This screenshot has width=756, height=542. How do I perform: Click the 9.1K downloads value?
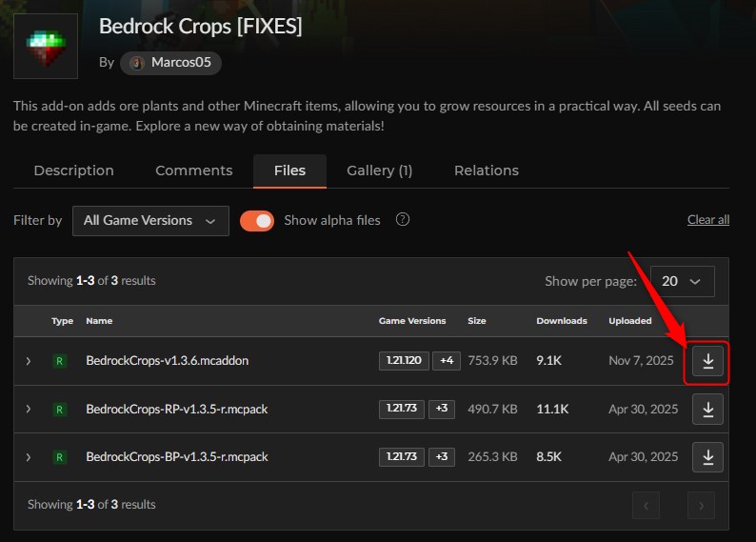coord(549,361)
